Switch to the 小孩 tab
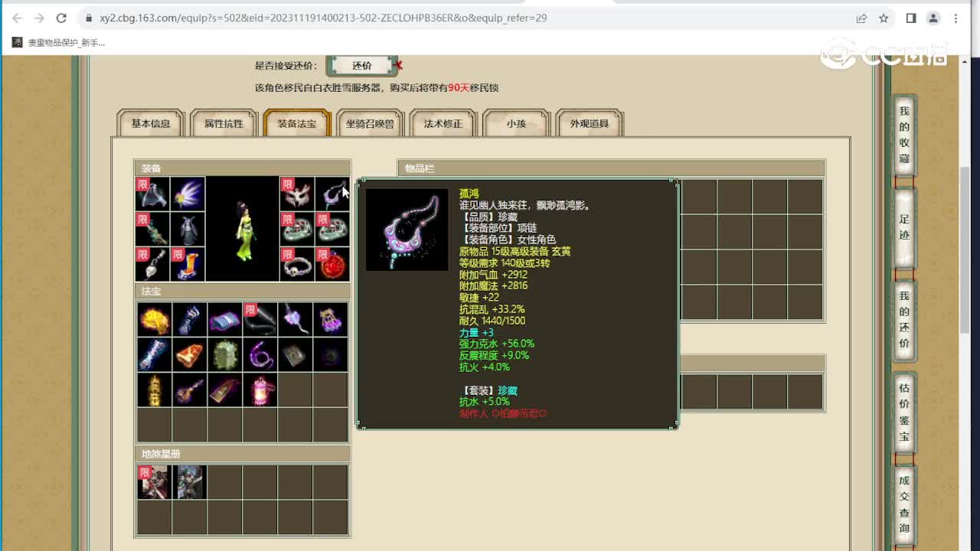This screenshot has height=551, width=980. point(517,123)
